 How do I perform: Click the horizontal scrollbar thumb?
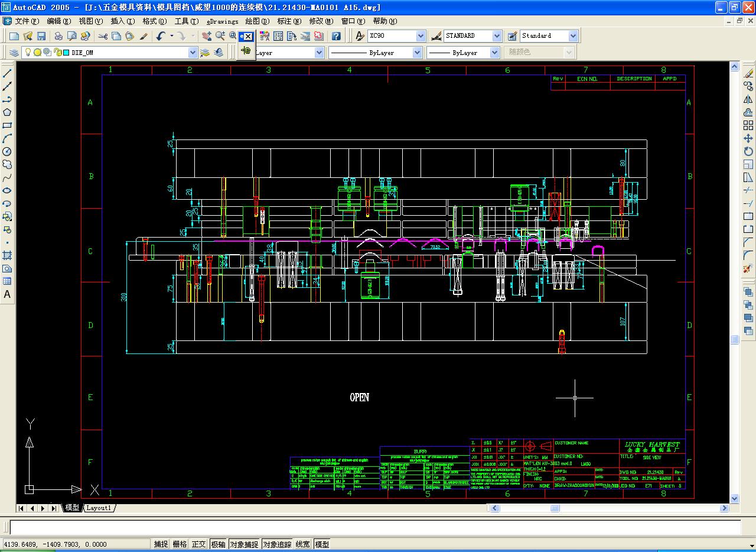click(555, 508)
